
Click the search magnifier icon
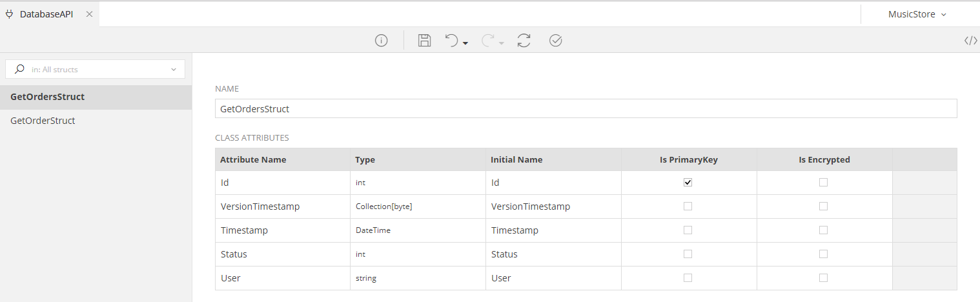point(19,69)
